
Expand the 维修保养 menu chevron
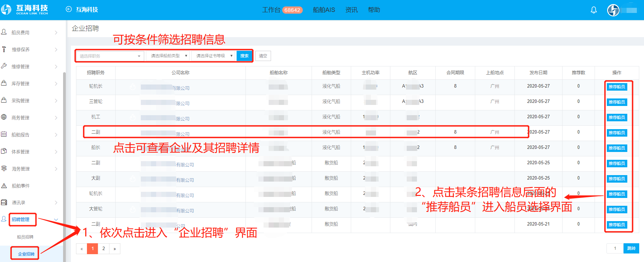pyautogui.click(x=56, y=49)
